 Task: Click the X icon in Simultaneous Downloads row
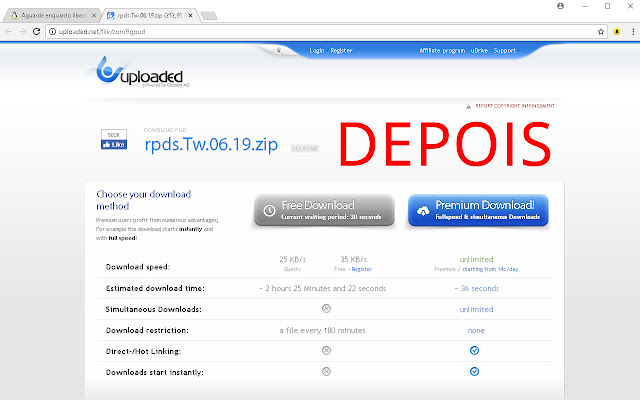[x=326, y=309]
